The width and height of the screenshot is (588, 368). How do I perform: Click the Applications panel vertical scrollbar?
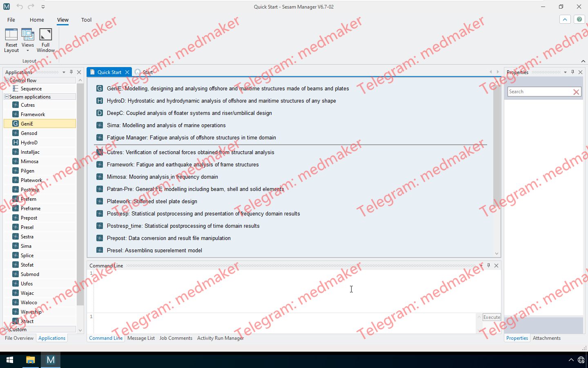[80, 194]
